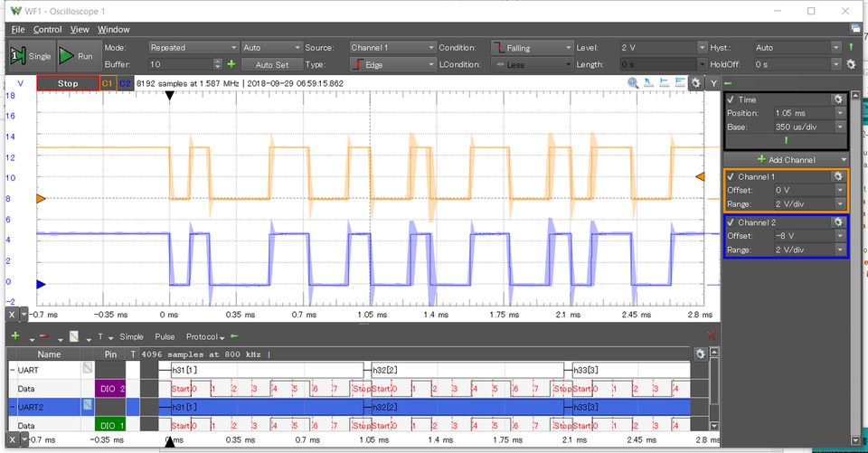The height and width of the screenshot is (453, 868).
Task: Open the Window menu
Action: pos(113,29)
